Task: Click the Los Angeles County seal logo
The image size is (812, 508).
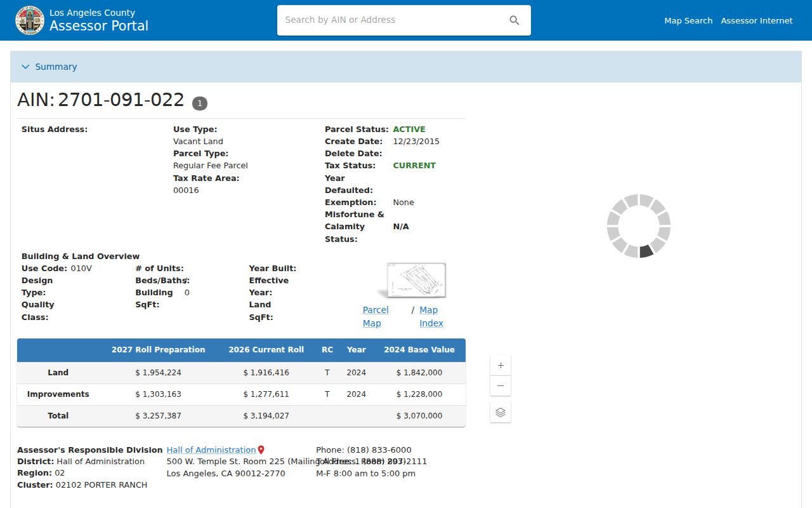Action: 30,20
